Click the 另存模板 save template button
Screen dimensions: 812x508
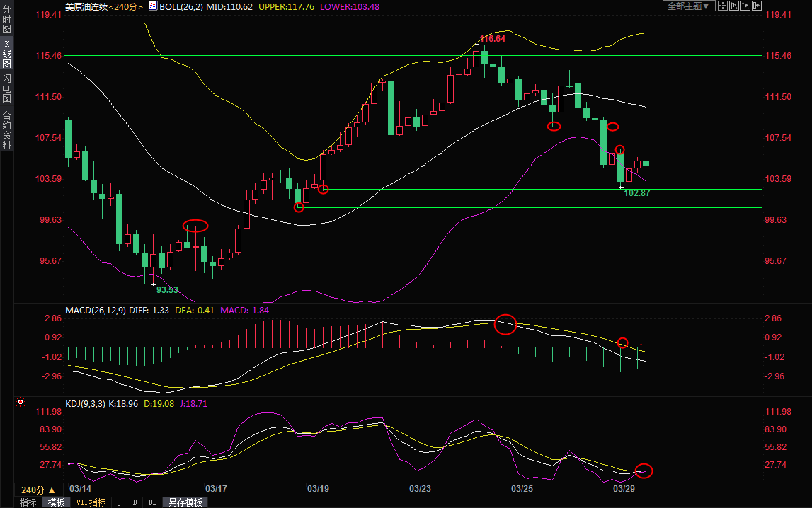coord(185,502)
